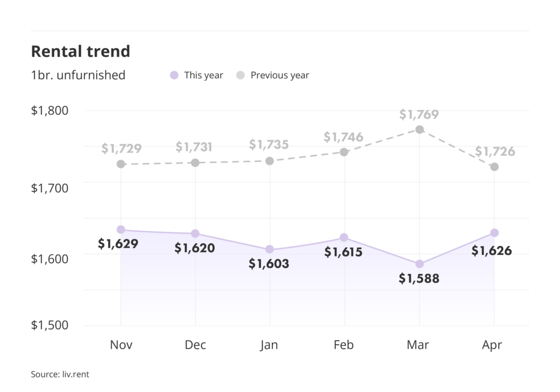
Task: Toggle the This year legend label
Action: (203, 75)
